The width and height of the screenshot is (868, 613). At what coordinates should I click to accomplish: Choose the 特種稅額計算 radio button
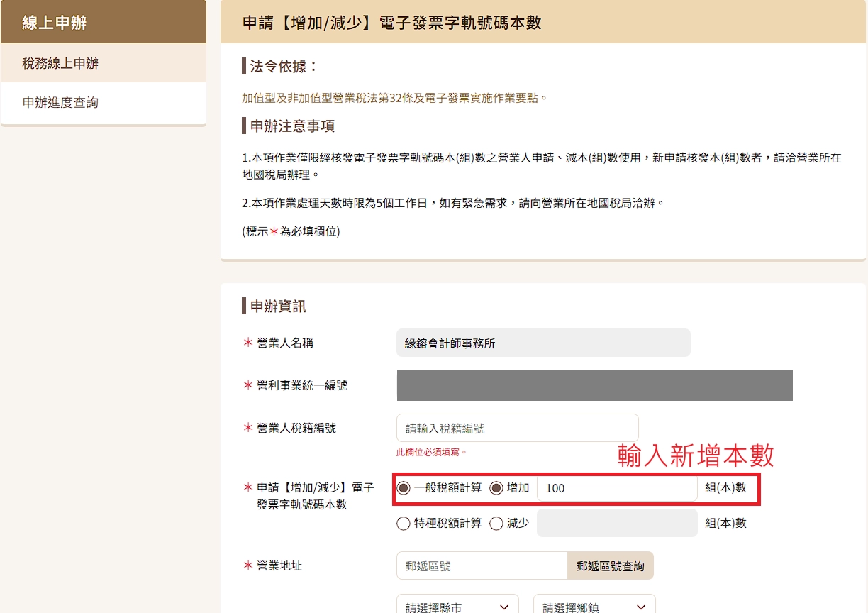pyautogui.click(x=404, y=524)
